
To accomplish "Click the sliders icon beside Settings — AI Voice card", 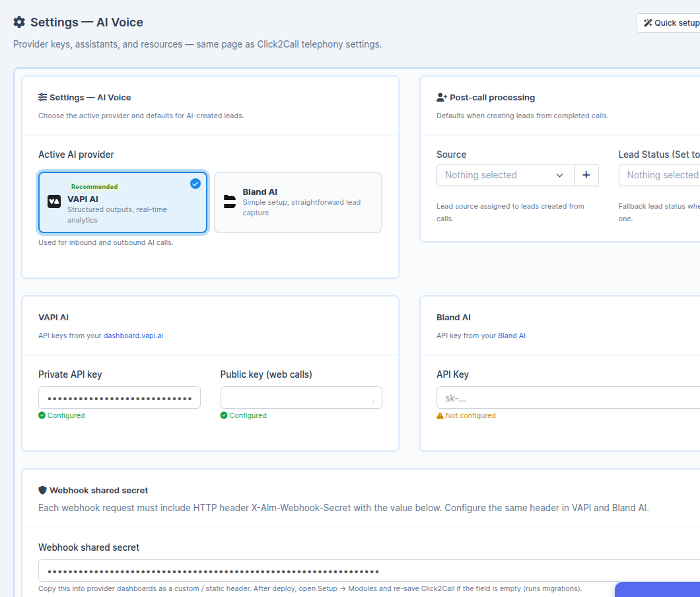I will point(42,97).
